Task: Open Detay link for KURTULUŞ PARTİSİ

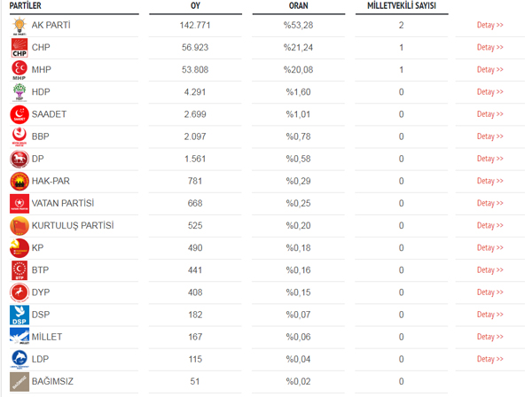Action: 490,225
